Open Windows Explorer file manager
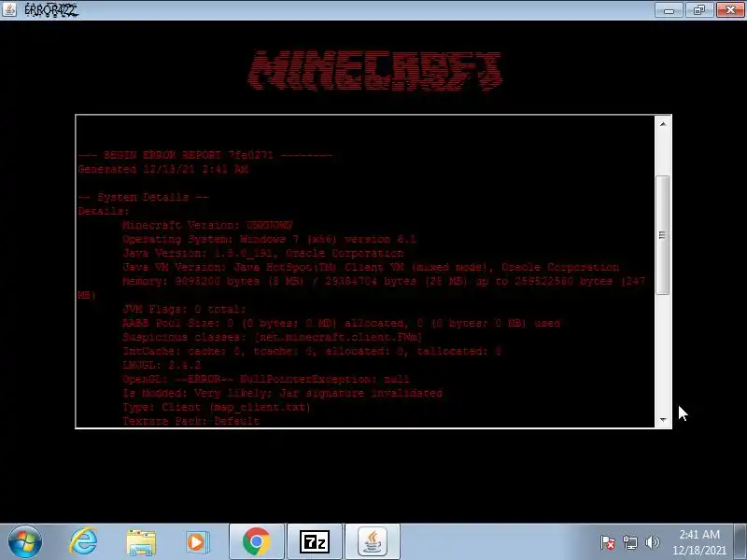Image resolution: width=747 pixels, height=560 pixels. point(141,542)
